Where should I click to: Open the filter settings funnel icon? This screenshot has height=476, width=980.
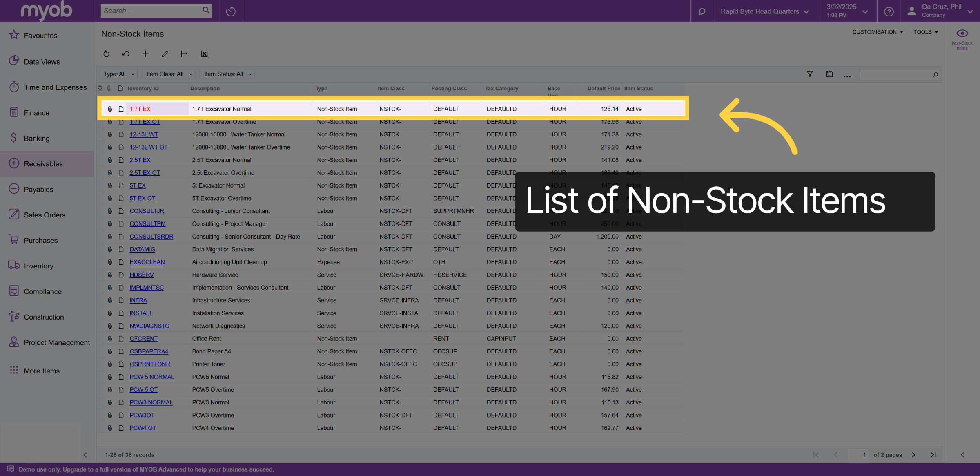(810, 74)
